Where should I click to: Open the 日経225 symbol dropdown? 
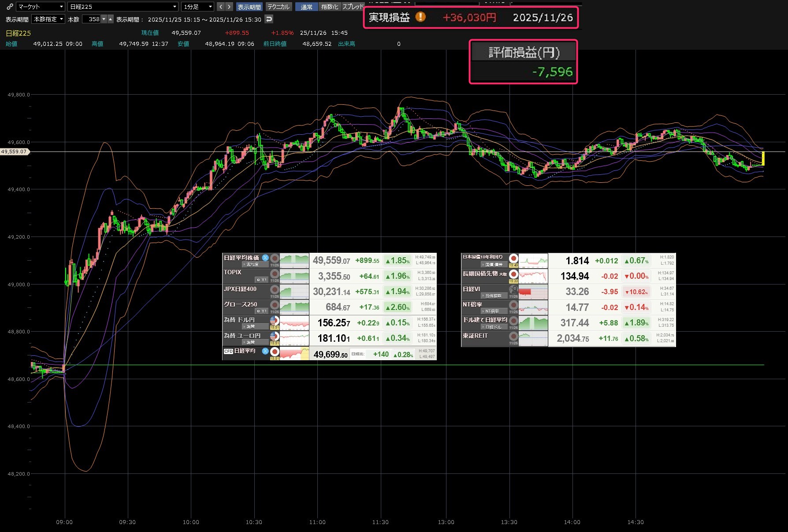123,7
